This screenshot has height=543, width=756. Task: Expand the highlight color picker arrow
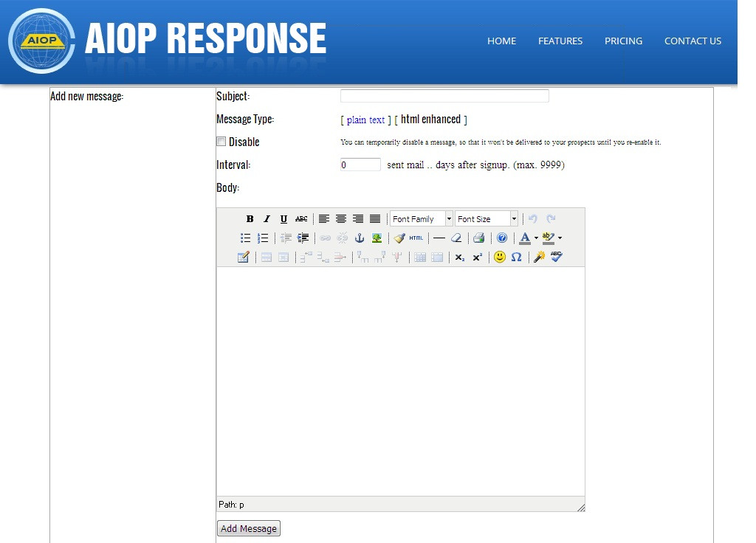(560, 238)
